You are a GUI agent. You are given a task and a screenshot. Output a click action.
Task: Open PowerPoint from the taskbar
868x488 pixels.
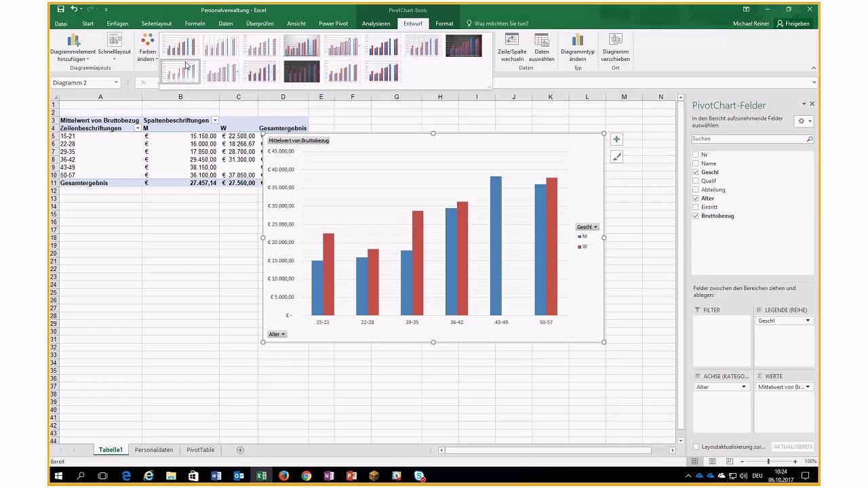pyautogui.click(x=351, y=476)
